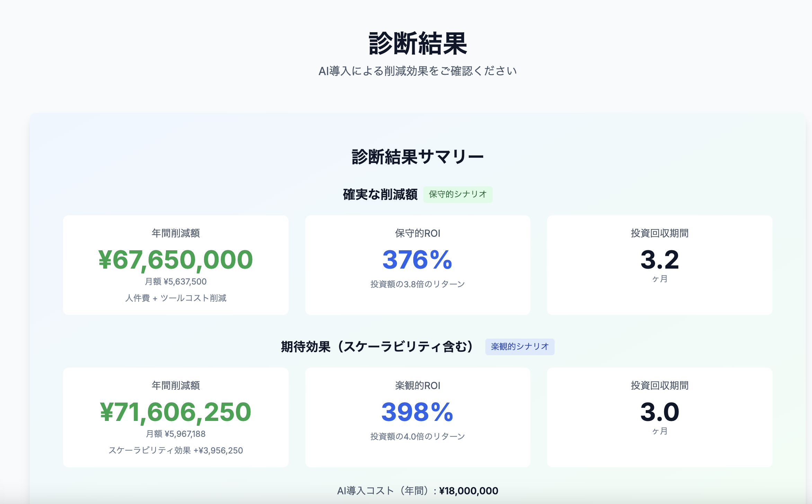
Task: Click the 楽観的シナリオ badge
Action: coord(520,346)
